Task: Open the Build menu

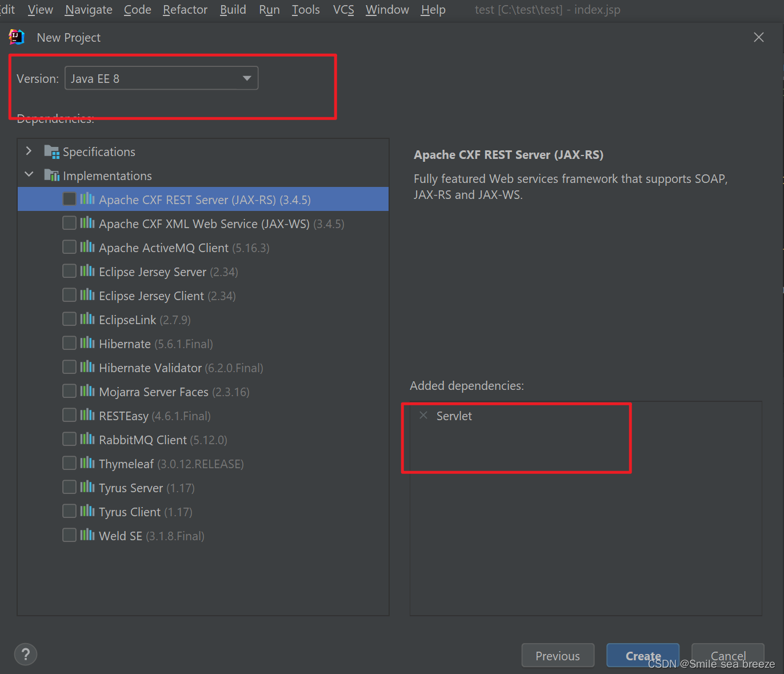Action: [x=233, y=10]
